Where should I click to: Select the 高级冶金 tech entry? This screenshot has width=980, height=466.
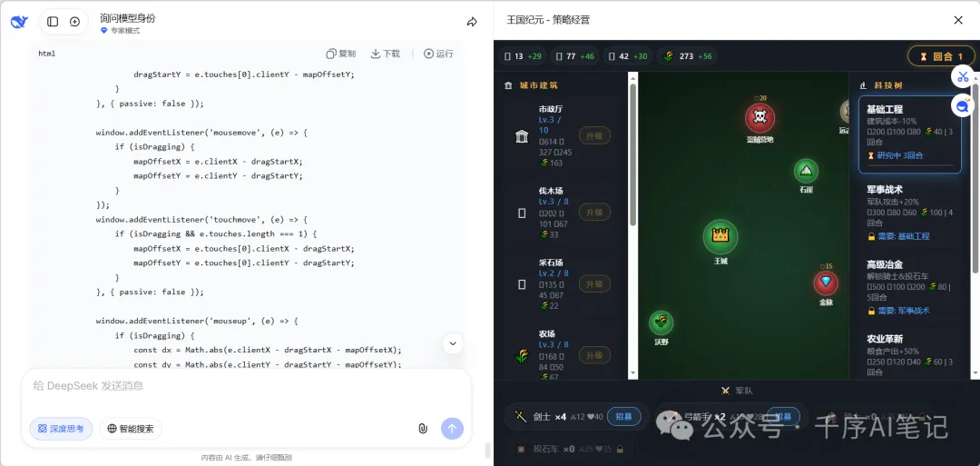tap(910, 287)
